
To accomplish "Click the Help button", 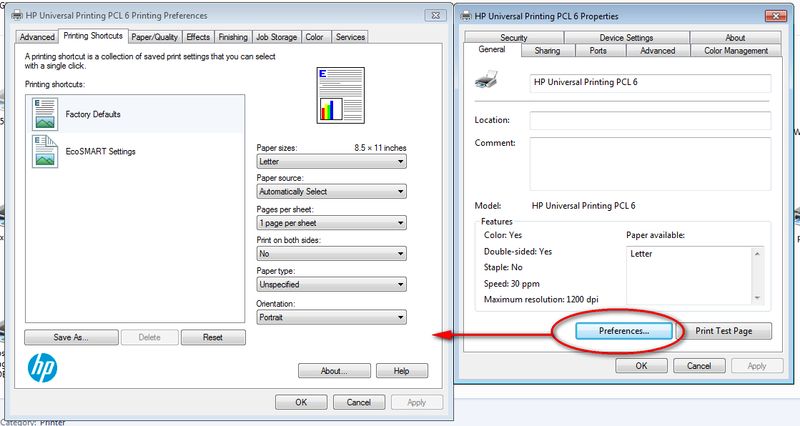I will (402, 371).
